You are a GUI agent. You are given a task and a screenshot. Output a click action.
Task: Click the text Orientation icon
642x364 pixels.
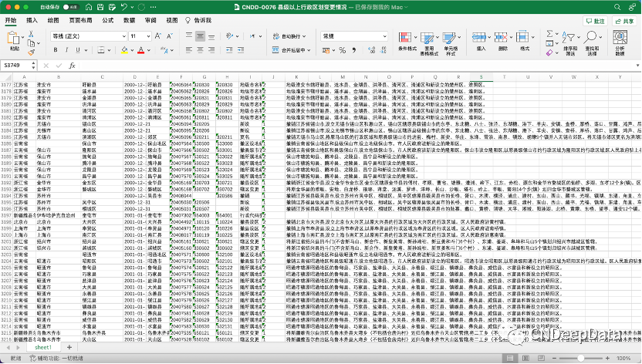pos(230,36)
